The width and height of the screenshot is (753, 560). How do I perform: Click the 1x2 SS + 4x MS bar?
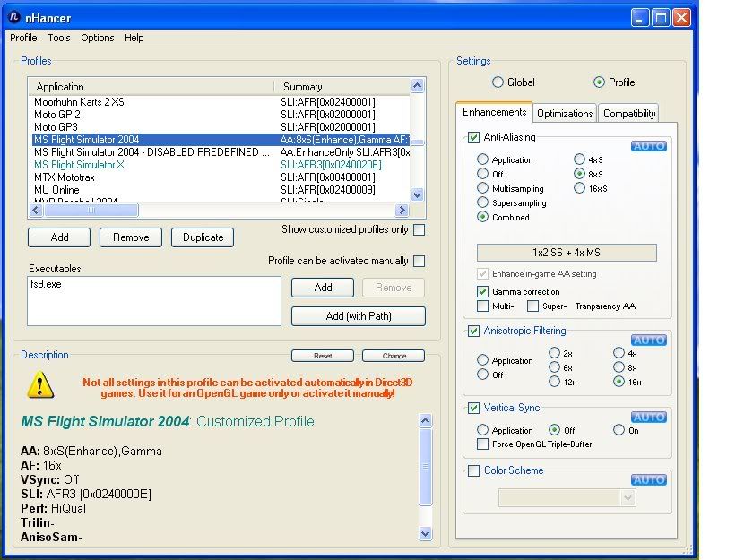coord(567,253)
